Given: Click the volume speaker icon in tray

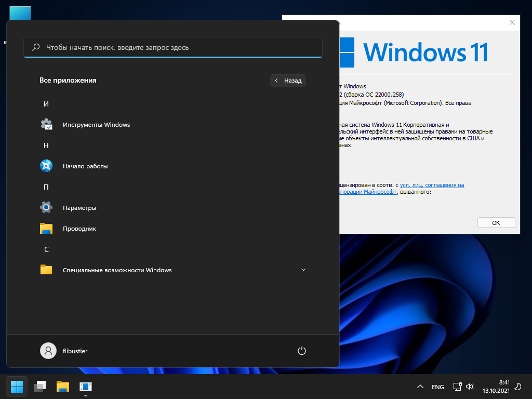Looking at the screenshot, I should tap(470, 387).
